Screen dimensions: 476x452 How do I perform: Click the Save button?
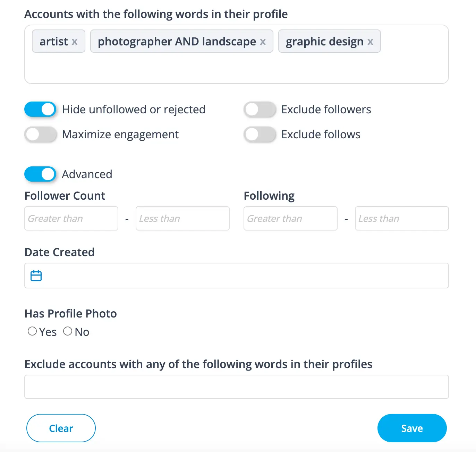[x=412, y=428]
